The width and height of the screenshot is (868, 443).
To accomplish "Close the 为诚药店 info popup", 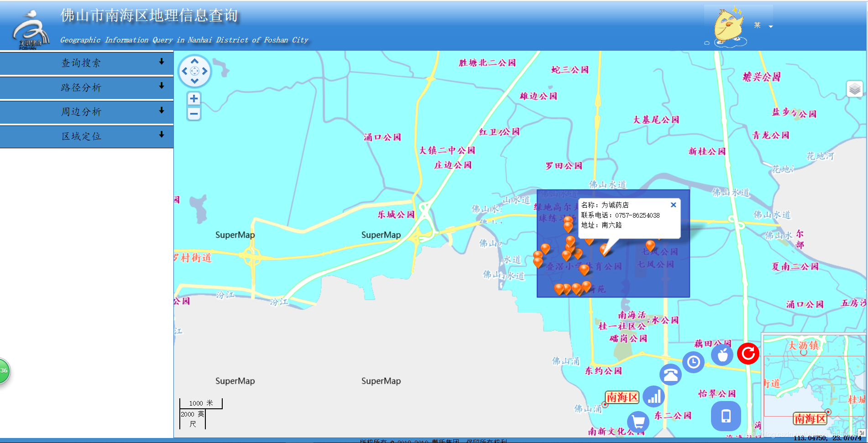I will coord(673,205).
